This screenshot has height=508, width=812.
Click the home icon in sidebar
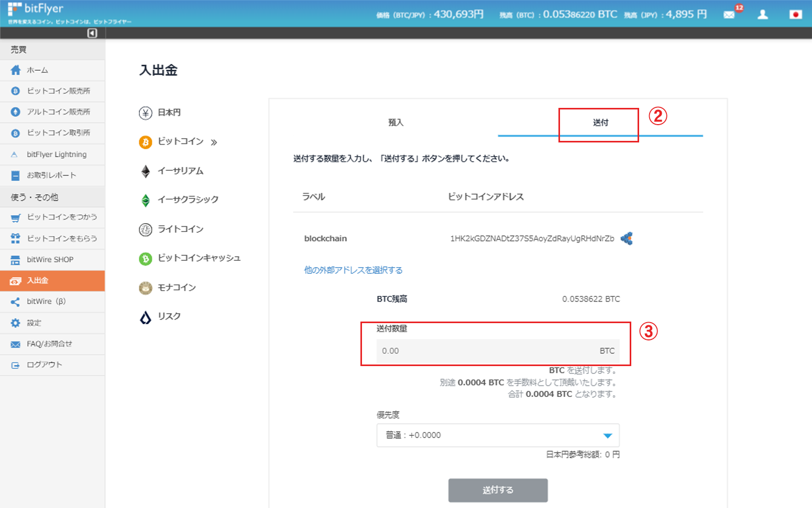pyautogui.click(x=16, y=70)
